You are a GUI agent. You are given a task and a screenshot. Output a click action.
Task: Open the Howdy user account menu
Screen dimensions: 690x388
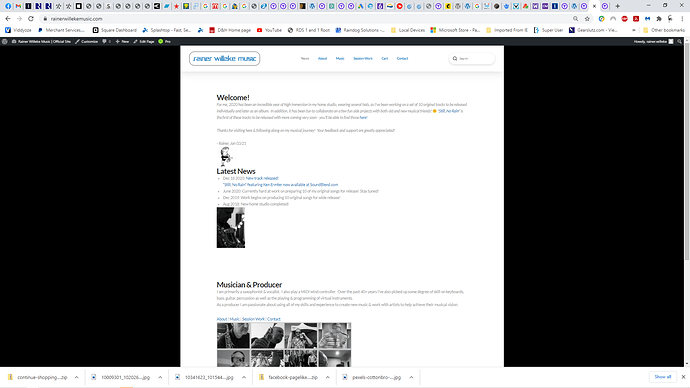point(653,41)
